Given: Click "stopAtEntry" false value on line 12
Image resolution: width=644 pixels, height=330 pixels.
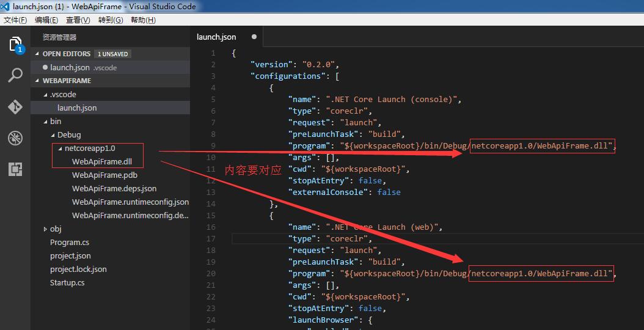Looking at the screenshot, I should tap(370, 180).
